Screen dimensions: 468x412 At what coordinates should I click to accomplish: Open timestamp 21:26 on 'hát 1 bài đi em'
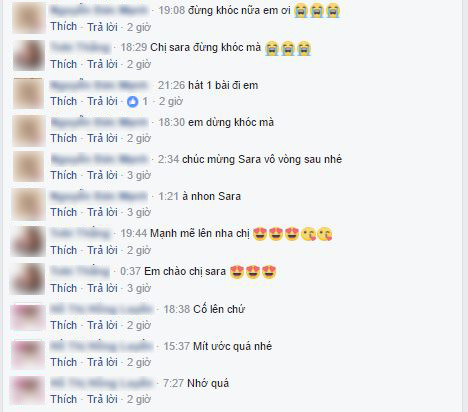click(x=171, y=85)
